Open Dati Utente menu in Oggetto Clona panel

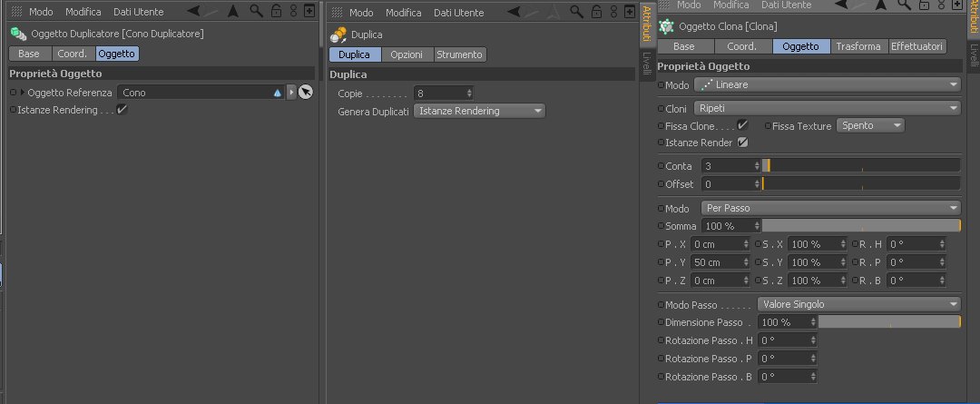pyautogui.click(x=786, y=5)
